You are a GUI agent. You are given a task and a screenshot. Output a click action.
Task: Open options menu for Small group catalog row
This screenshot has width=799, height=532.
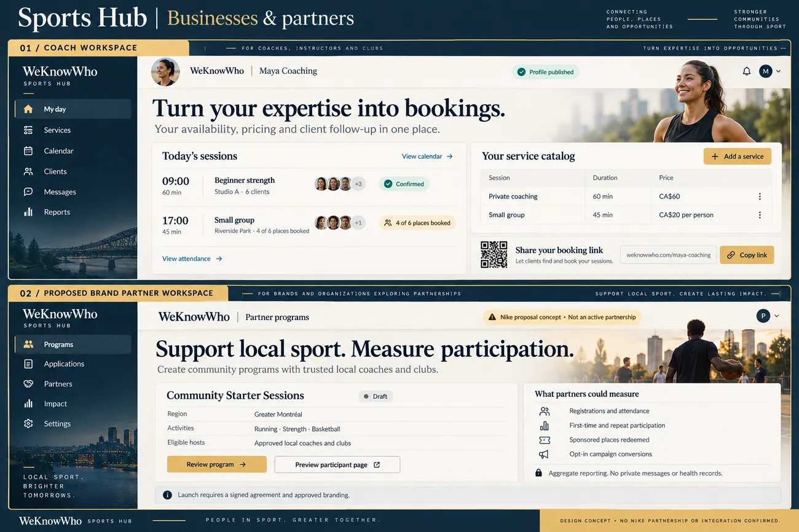click(760, 215)
